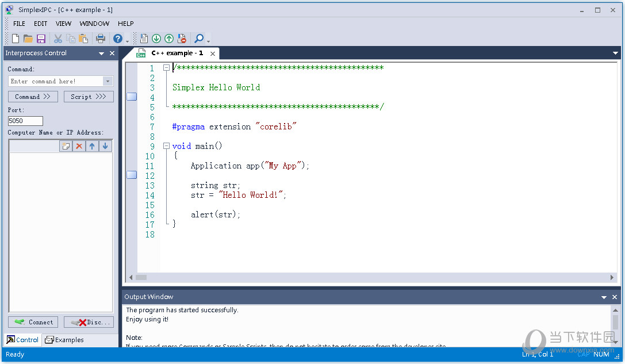Open the Interprocess Control panel options arrow
Viewport: 625px width, 364px height.
(x=101, y=53)
